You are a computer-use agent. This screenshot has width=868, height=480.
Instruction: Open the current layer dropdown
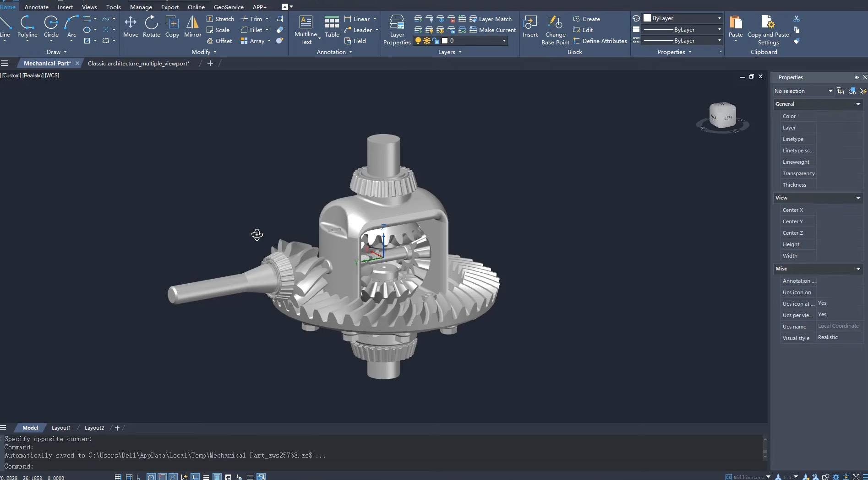click(504, 41)
